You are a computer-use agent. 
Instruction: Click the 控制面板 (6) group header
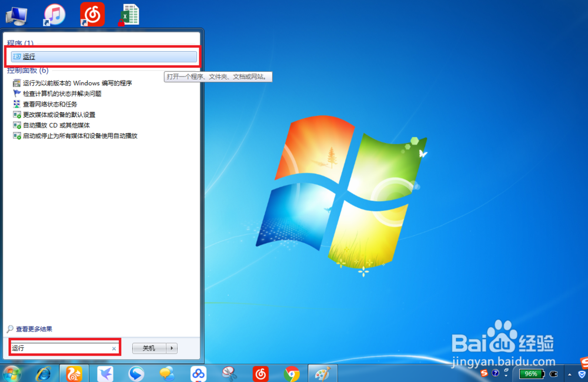28,71
